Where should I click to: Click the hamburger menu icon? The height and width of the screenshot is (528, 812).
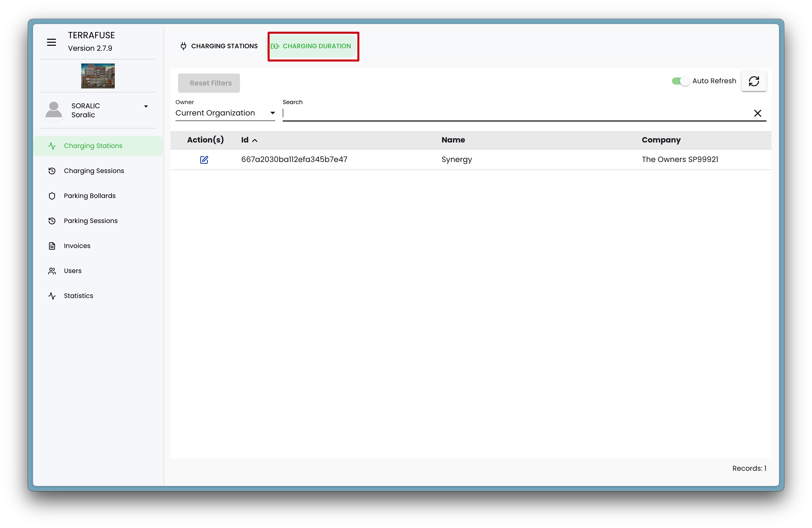pyautogui.click(x=51, y=42)
